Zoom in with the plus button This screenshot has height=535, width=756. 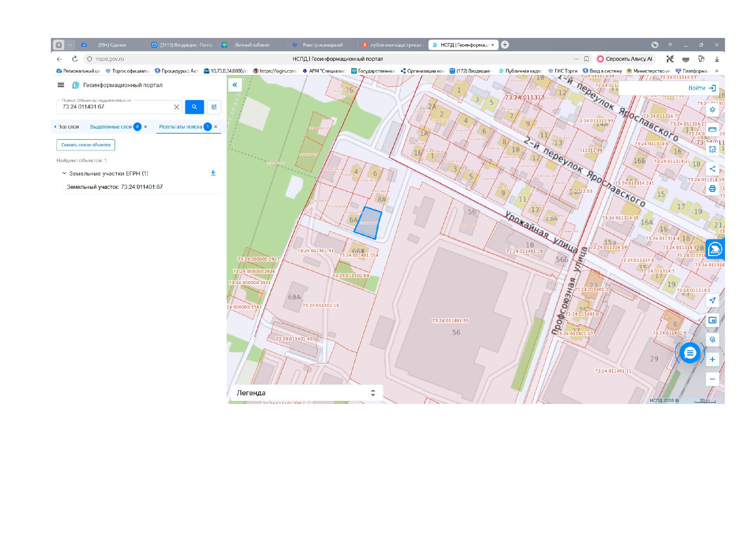(x=712, y=359)
